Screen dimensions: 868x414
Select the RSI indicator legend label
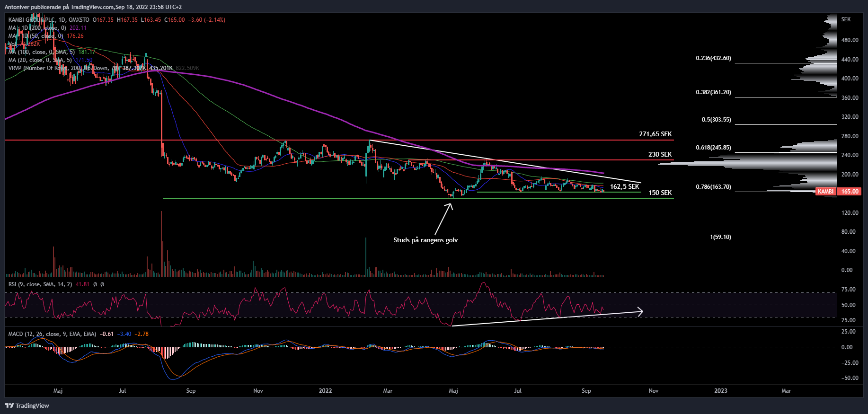pyautogui.click(x=40, y=284)
